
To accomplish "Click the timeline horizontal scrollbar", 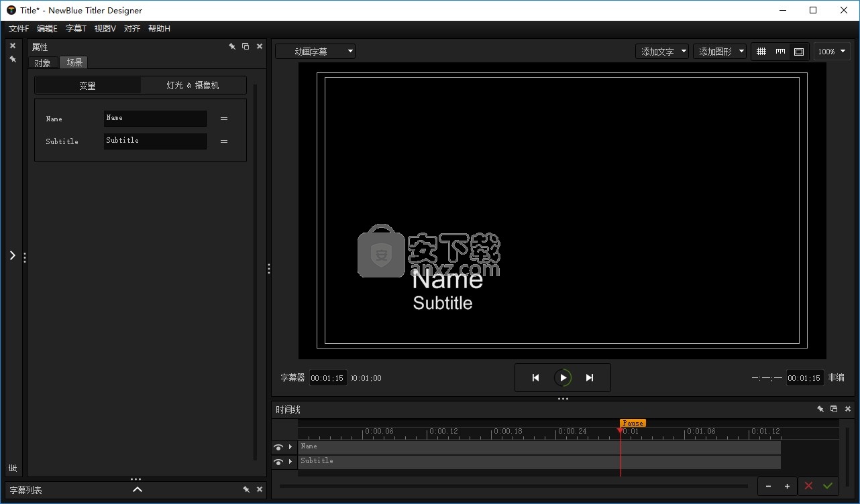I will [514, 486].
